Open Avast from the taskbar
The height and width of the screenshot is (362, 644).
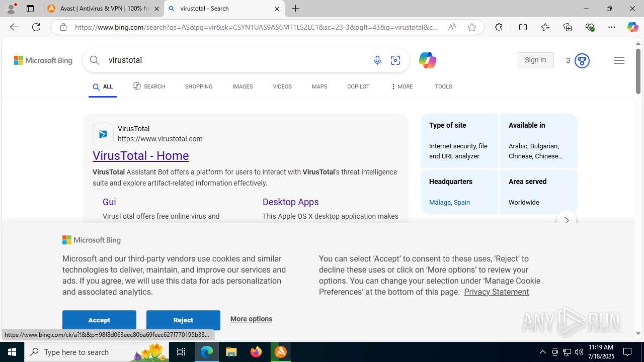pos(281,352)
